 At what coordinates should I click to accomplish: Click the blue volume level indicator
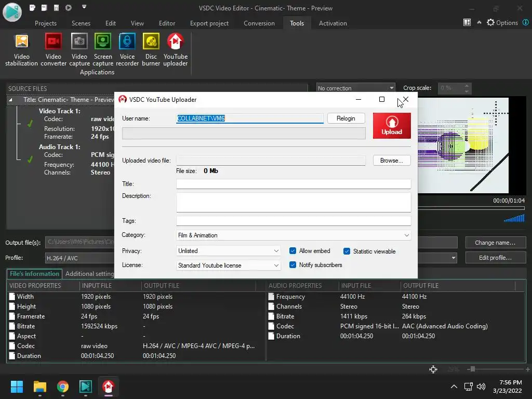point(514,219)
